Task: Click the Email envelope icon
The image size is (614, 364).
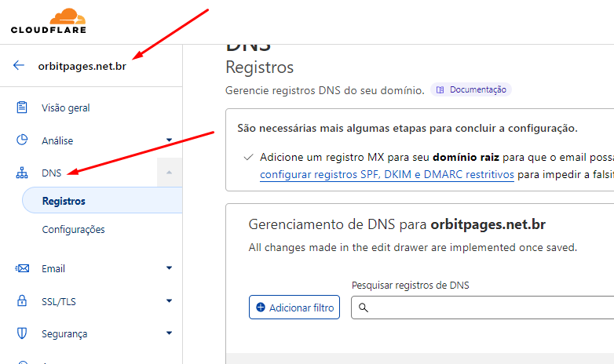Action: tap(22, 268)
